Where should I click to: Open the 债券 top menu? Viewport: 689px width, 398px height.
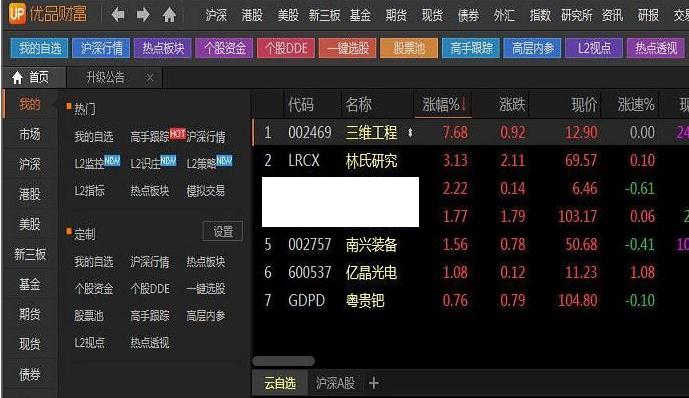click(468, 15)
